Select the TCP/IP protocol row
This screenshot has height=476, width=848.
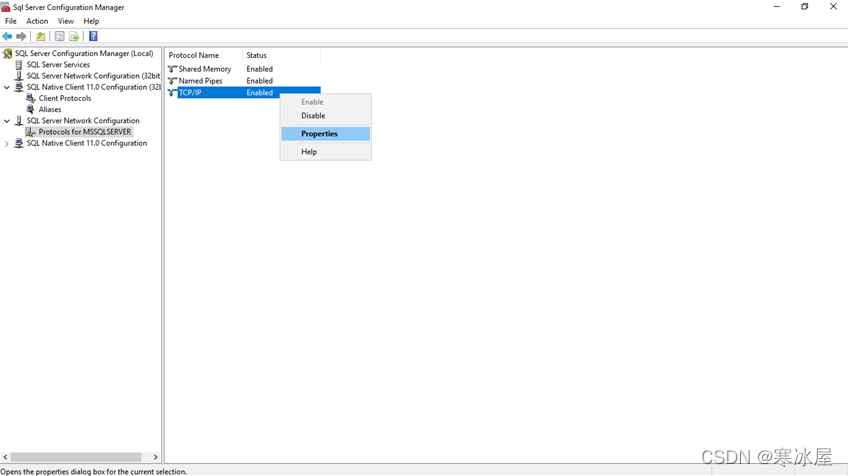click(243, 92)
